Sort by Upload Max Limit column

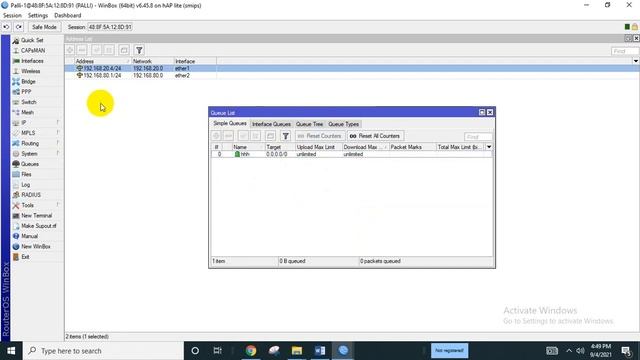(x=319, y=147)
